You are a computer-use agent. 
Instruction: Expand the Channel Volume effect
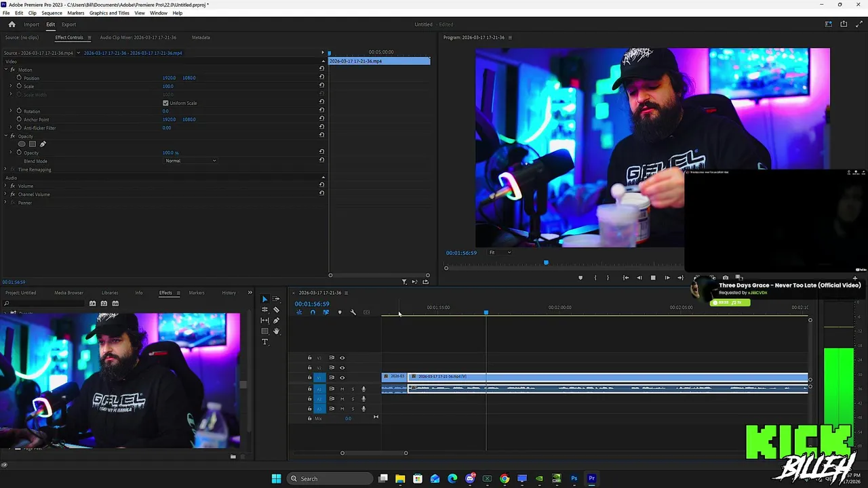[5, 195]
